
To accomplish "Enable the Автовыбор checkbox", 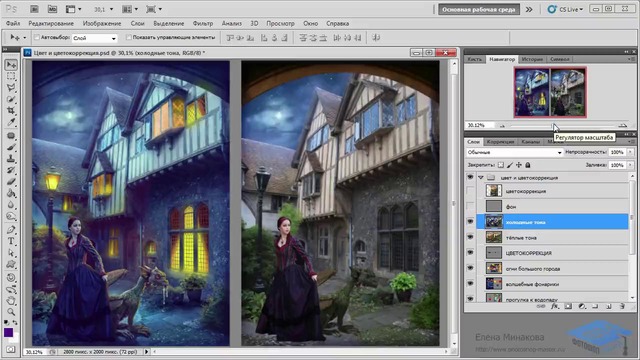I will (x=37, y=38).
